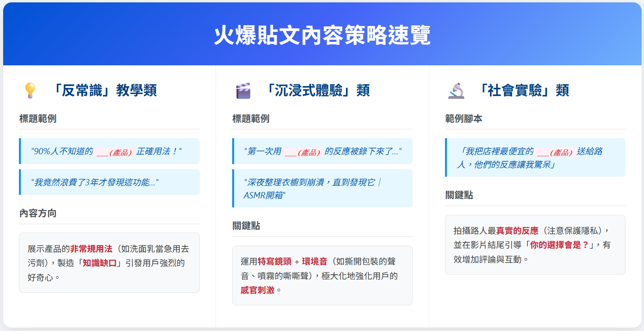Click the 範例腳本 subheading
644x331 pixels.
463,118
